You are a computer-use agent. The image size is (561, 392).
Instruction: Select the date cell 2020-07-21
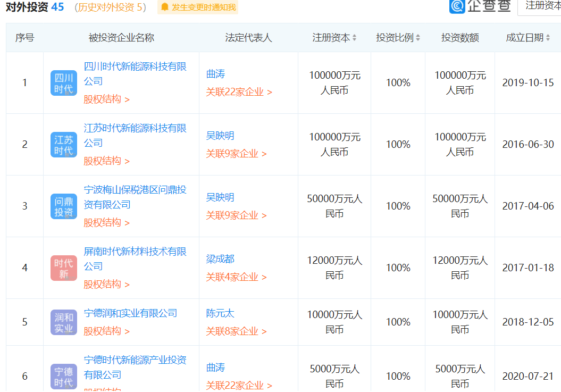click(x=528, y=376)
